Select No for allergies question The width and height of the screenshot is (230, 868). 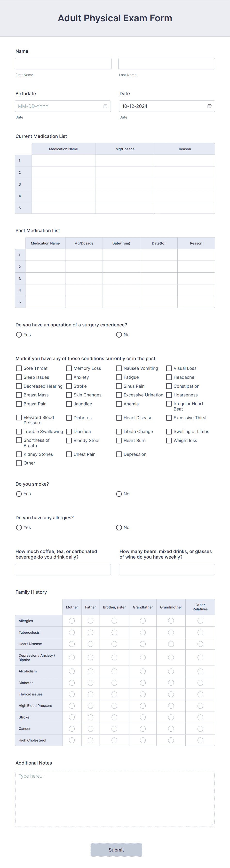tap(119, 527)
